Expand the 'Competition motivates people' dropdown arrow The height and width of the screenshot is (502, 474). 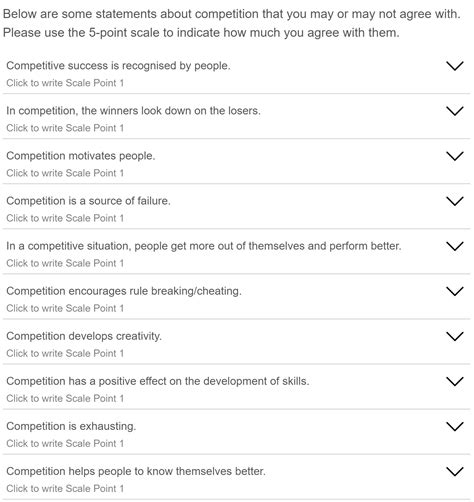coord(455,156)
